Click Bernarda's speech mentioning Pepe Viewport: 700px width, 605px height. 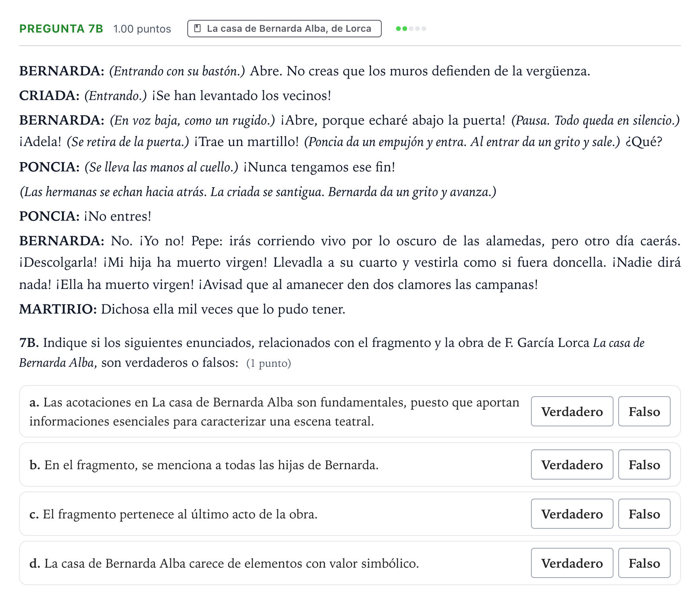[x=350, y=262]
